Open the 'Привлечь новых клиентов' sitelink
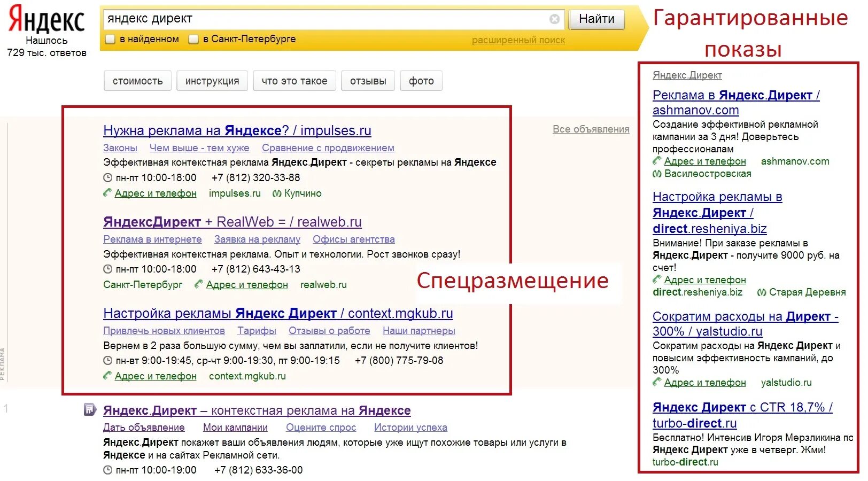This screenshot has width=868, height=481. 164,331
